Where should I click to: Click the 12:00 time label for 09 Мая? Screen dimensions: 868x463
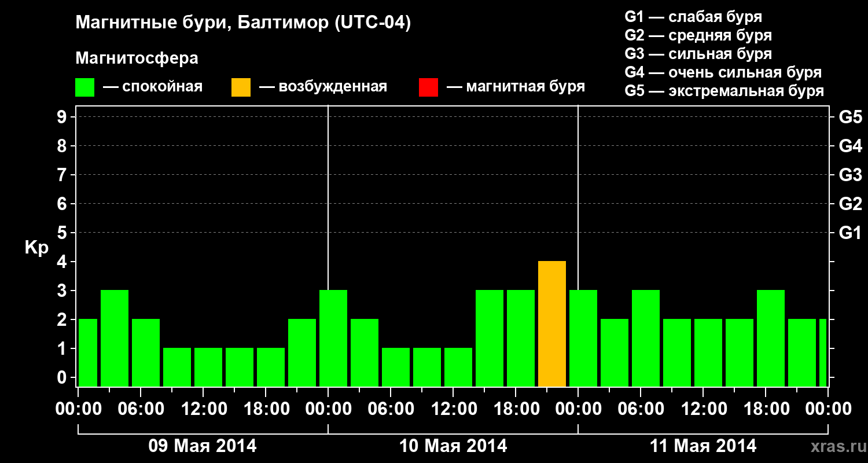(x=204, y=409)
